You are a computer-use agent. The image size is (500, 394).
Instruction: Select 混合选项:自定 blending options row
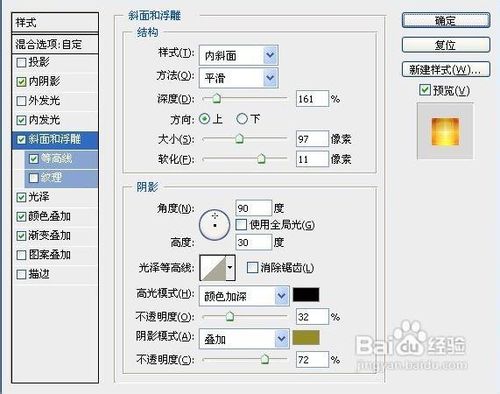click(x=55, y=44)
